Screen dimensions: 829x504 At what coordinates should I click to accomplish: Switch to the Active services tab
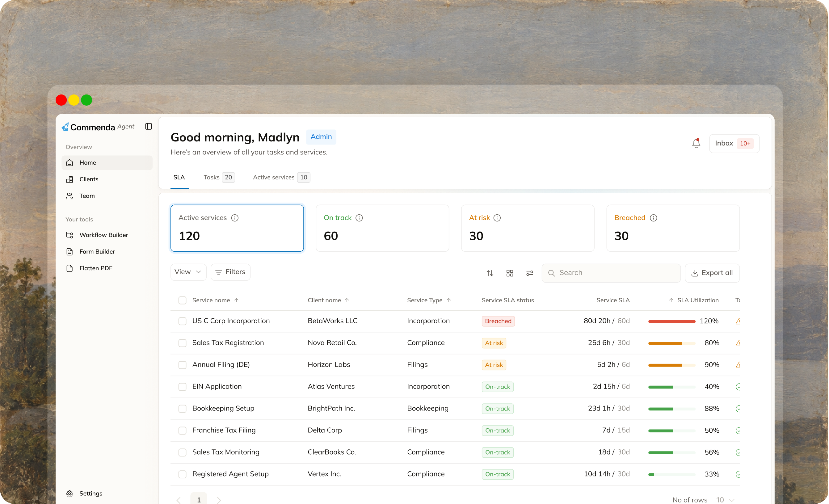pyautogui.click(x=281, y=177)
